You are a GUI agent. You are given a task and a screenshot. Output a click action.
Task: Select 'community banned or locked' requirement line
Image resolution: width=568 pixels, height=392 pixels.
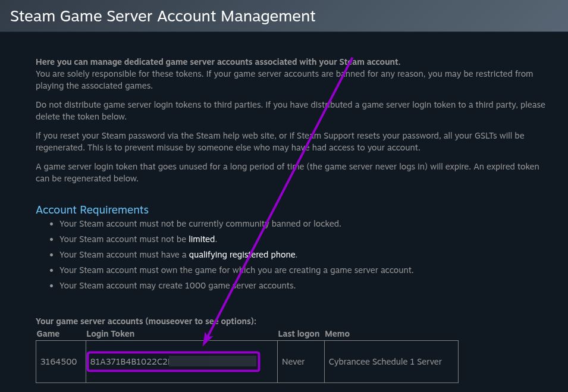click(200, 224)
